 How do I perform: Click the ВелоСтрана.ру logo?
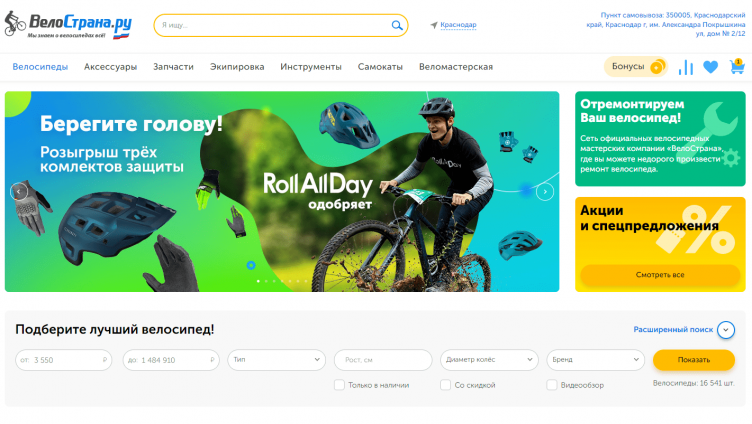click(x=68, y=24)
